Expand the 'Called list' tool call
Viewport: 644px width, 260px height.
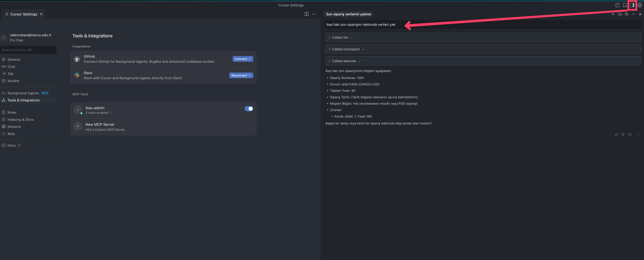click(x=483, y=38)
